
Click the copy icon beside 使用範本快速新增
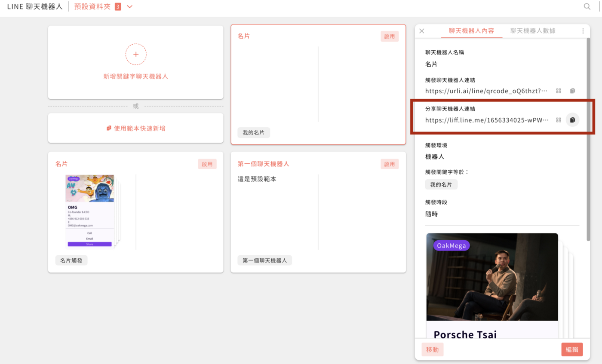tap(109, 128)
